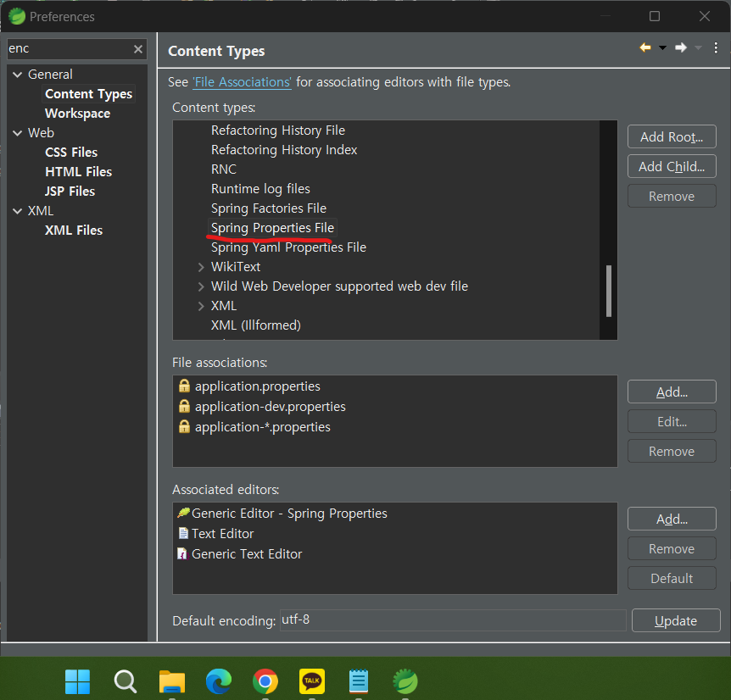
Task: Open the back history dropdown arrow
Action: tap(662, 47)
